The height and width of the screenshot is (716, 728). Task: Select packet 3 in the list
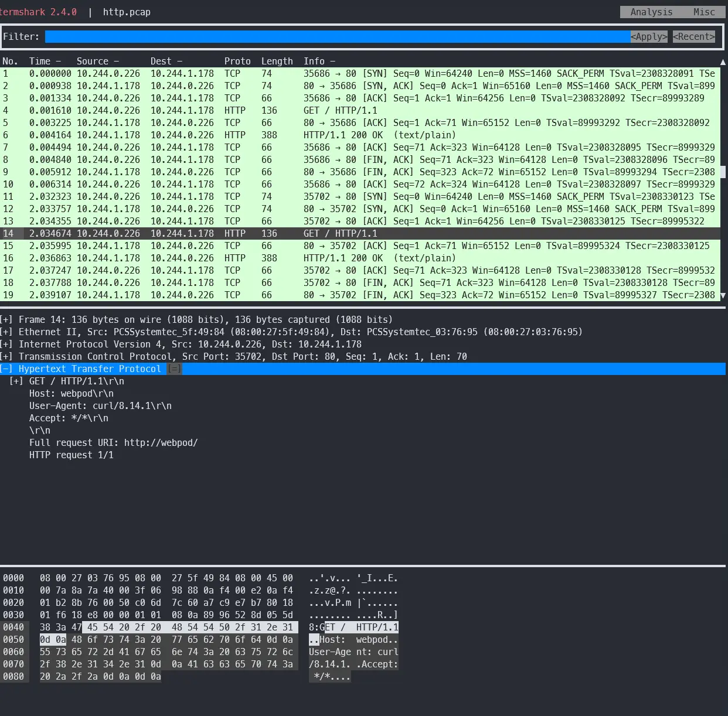pyautogui.click(x=360, y=98)
